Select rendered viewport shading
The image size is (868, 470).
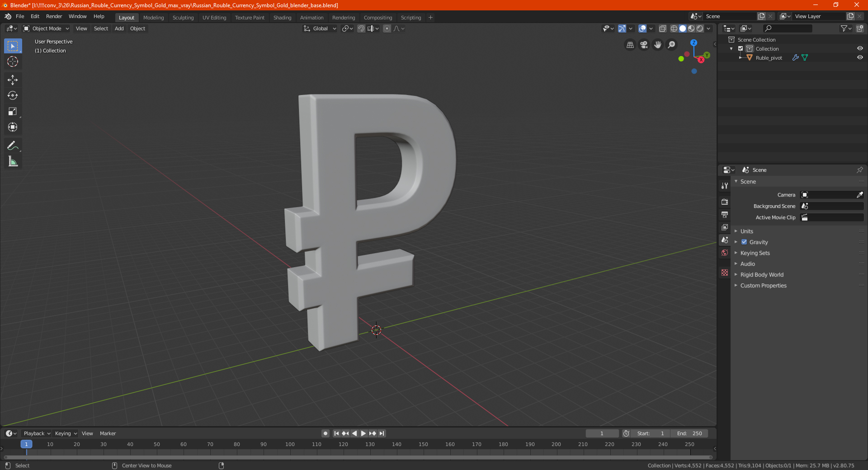point(700,28)
